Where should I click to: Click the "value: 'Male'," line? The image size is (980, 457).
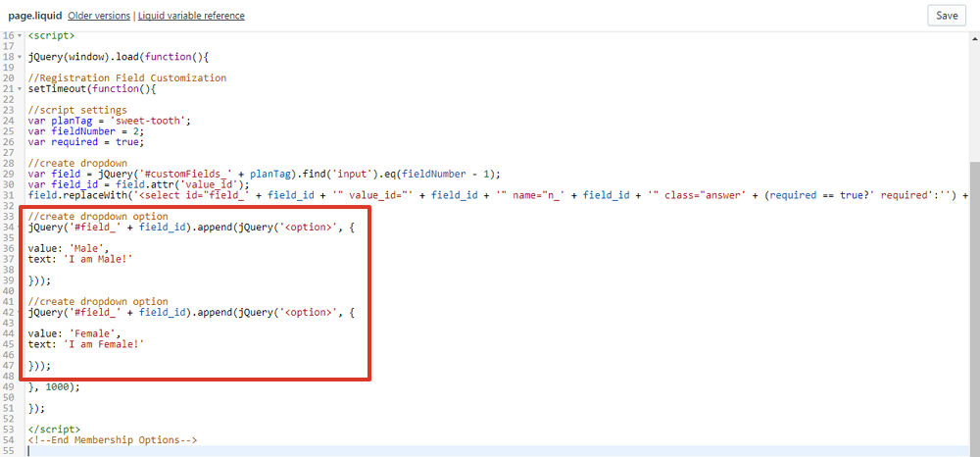coord(69,249)
